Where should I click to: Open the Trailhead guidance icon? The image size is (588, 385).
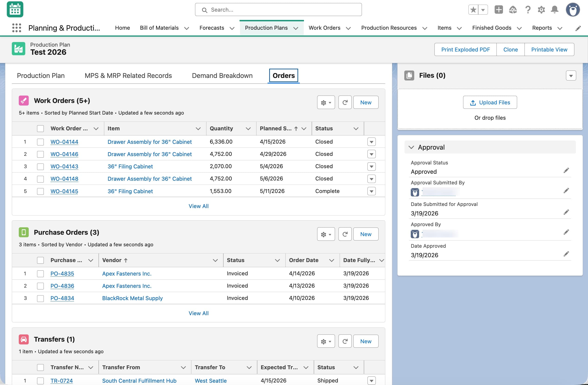513,10
